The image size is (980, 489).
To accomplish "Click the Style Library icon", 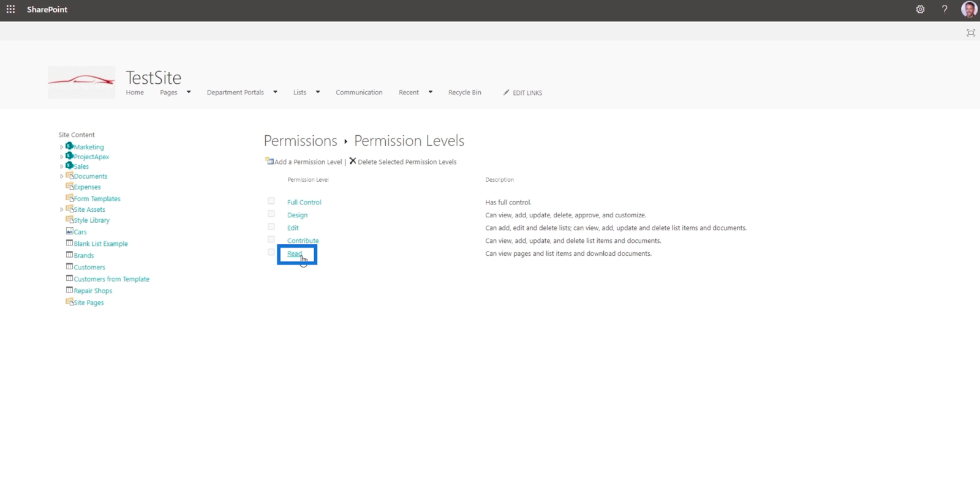I will (69, 219).
